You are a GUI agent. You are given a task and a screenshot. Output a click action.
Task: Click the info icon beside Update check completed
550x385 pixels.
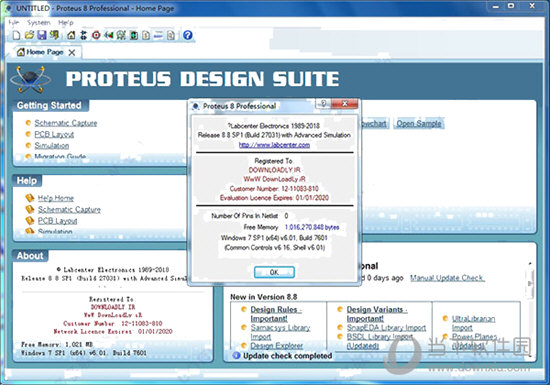(x=236, y=356)
